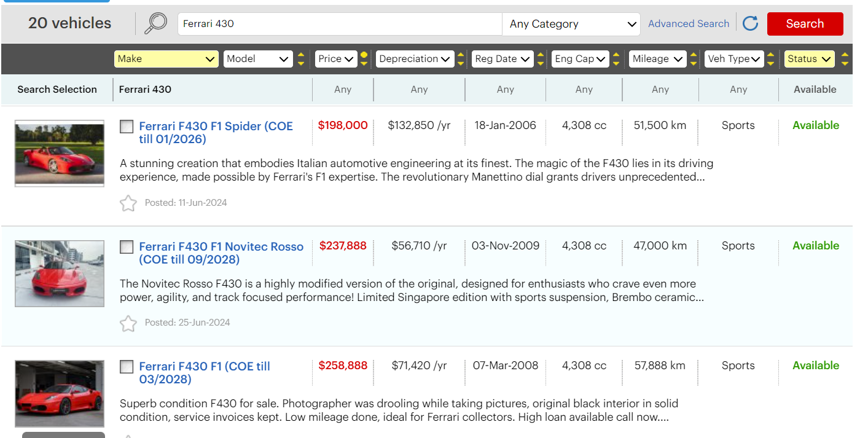Image resolution: width=868 pixels, height=438 pixels.
Task: Sort descending arrow next to Eng Cap
Action: click(616, 63)
